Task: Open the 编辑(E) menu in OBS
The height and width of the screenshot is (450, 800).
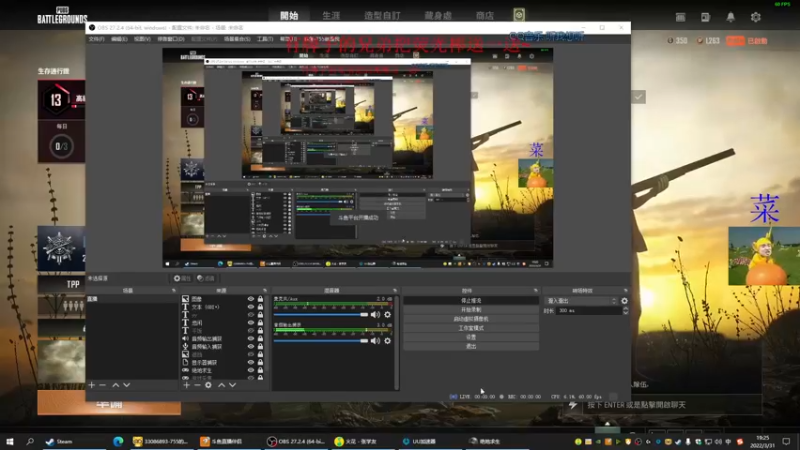Action: [119, 39]
